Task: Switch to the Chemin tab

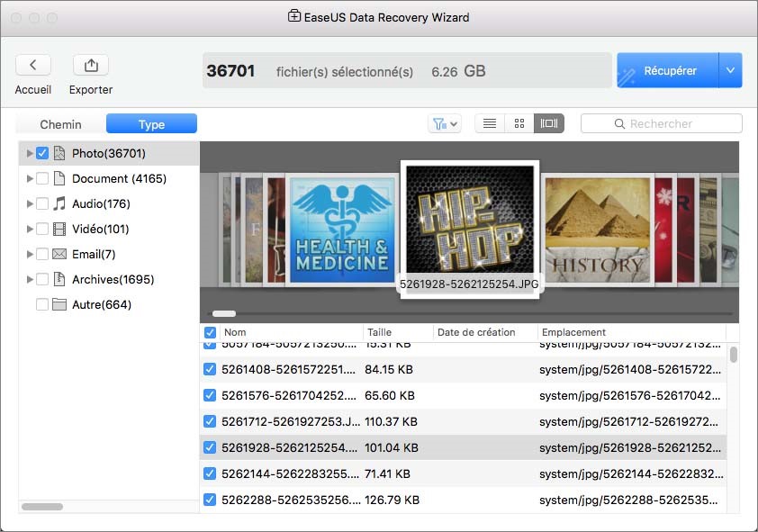Action: [61, 124]
